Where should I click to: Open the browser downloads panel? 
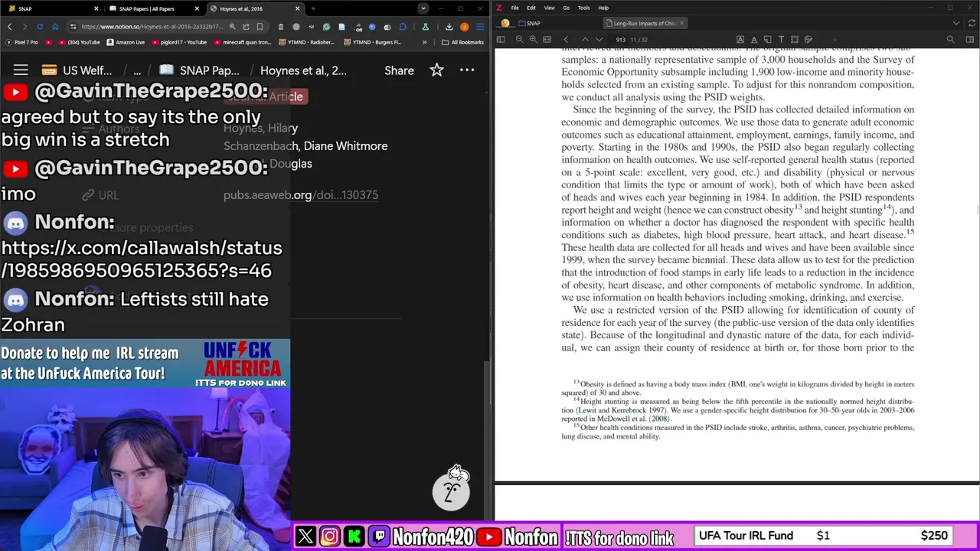(x=449, y=27)
